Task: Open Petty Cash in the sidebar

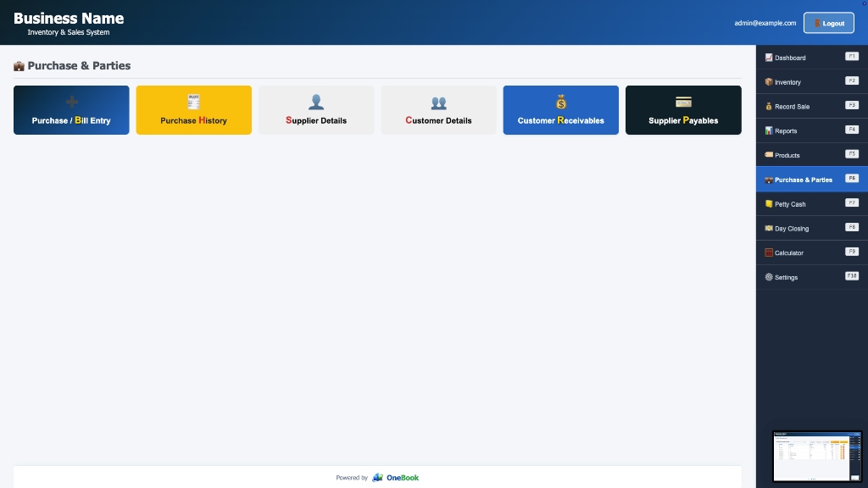Action: pyautogui.click(x=811, y=203)
